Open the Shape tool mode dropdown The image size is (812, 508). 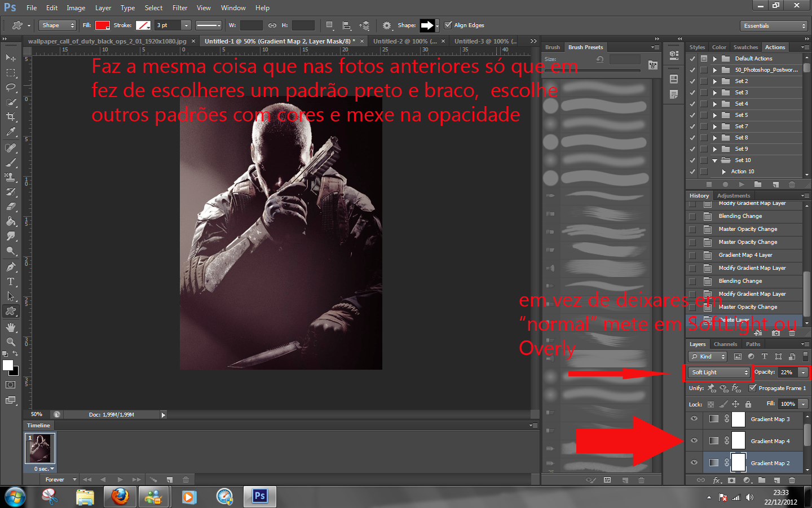(x=57, y=25)
